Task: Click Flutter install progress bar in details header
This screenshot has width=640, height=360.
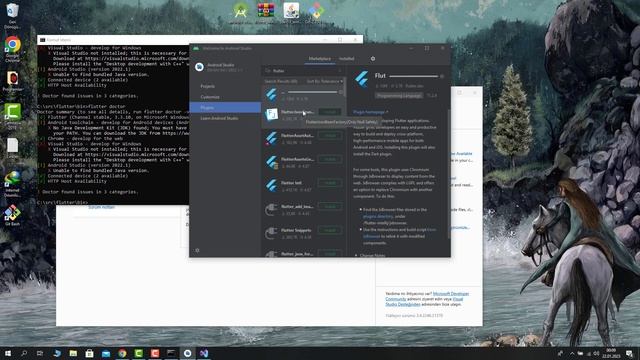Action: coord(413,76)
